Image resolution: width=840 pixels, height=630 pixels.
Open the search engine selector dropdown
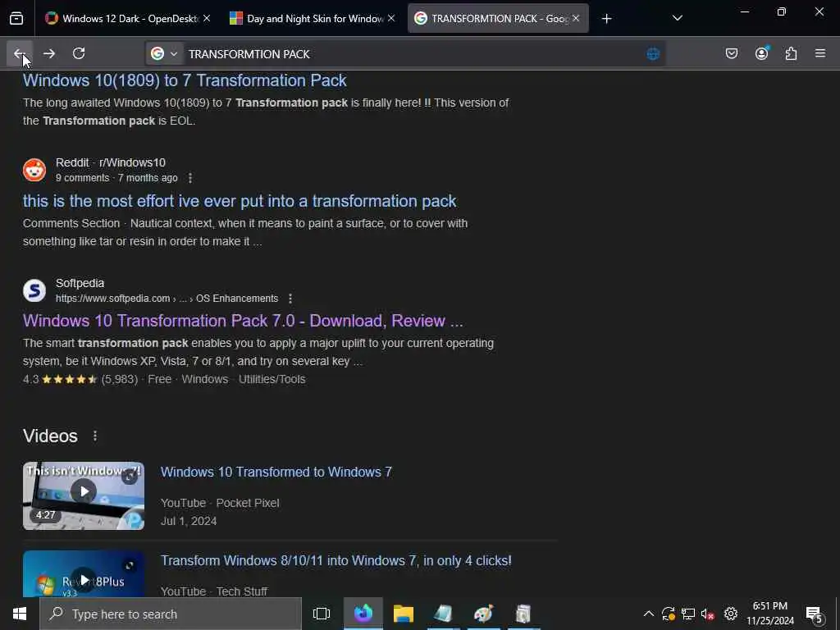164,53
